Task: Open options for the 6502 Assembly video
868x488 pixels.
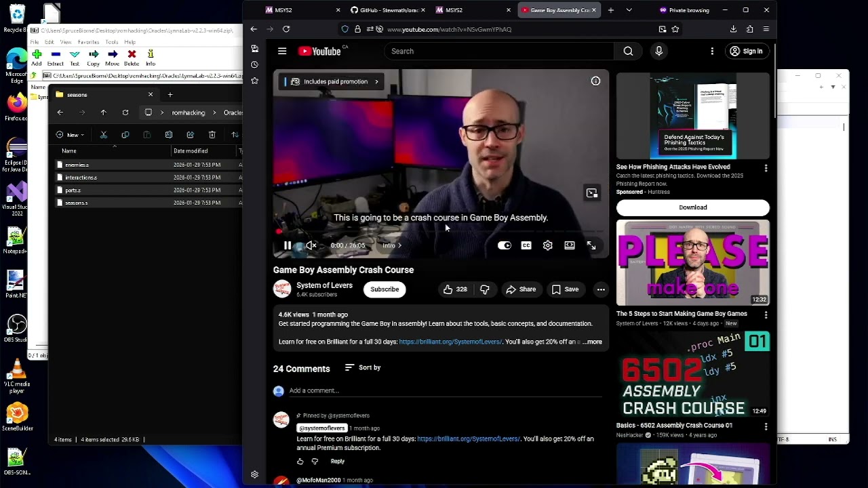Action: [766, 426]
